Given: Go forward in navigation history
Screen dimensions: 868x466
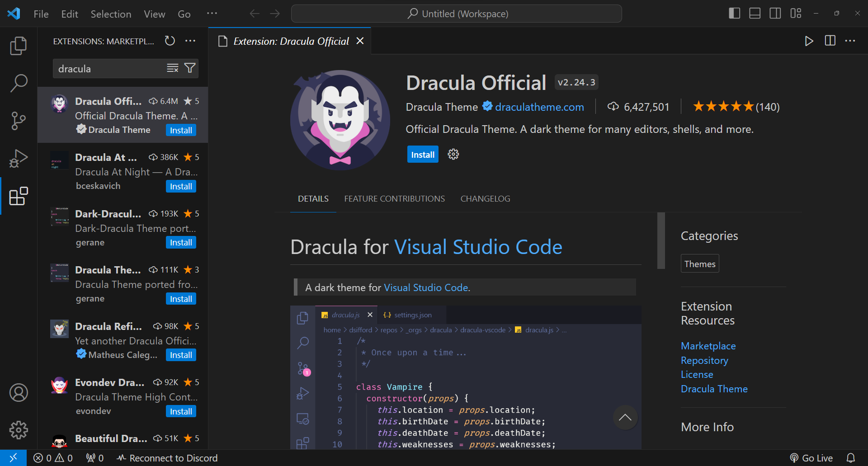Looking at the screenshot, I should [x=275, y=14].
